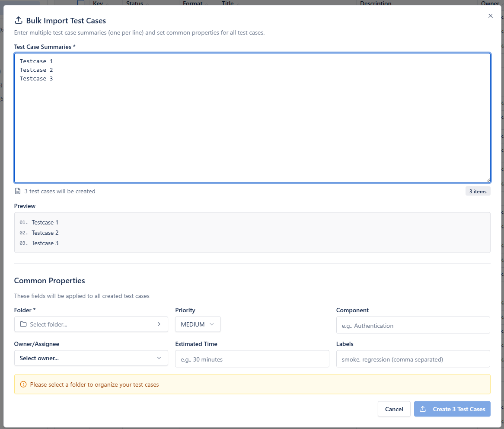Click the Description column header behind dialog
Viewport: 504px width, 429px height.
[x=376, y=3]
